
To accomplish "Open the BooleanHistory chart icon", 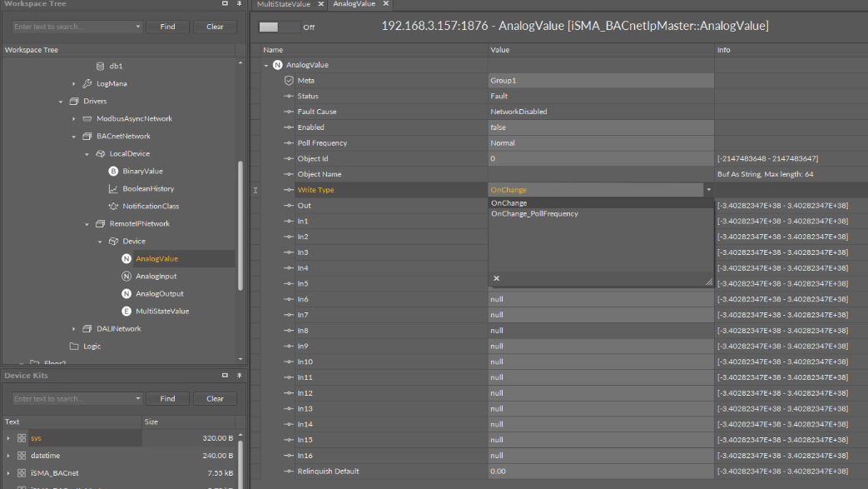I will click(x=113, y=188).
